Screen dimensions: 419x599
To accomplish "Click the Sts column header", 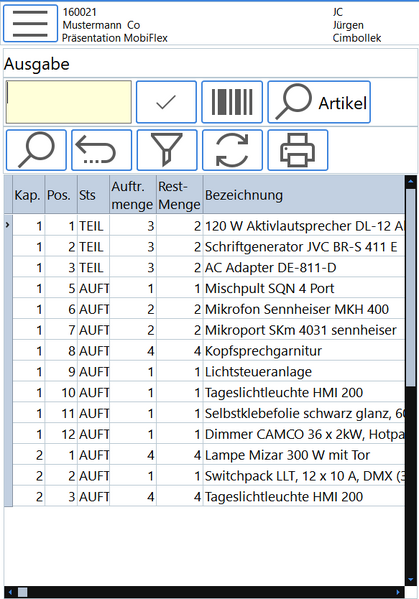I will (94, 195).
